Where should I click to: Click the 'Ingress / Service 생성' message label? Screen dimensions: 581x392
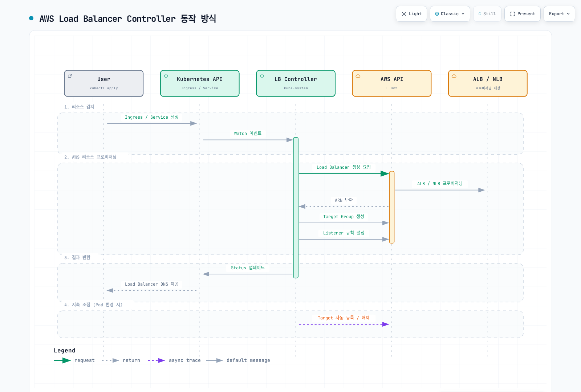pos(152,117)
